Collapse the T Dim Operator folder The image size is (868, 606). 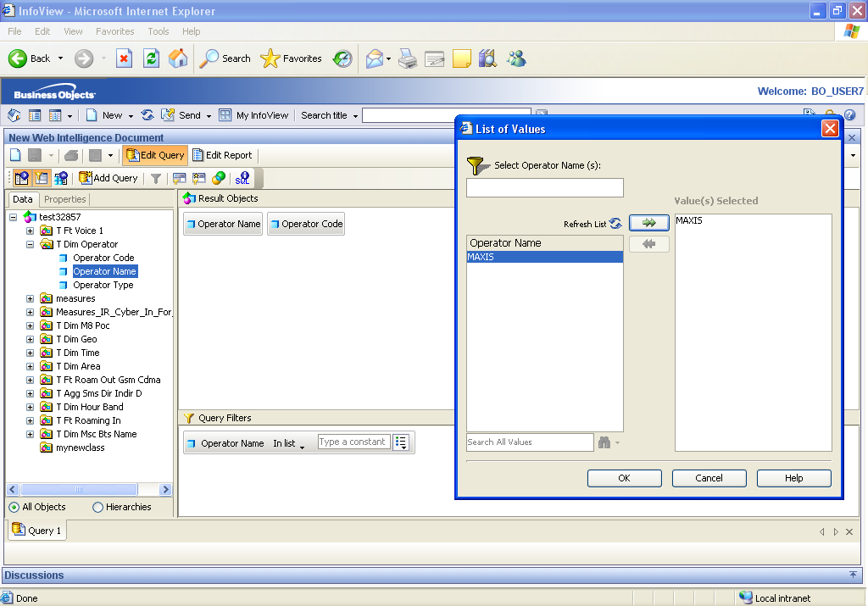(x=31, y=244)
